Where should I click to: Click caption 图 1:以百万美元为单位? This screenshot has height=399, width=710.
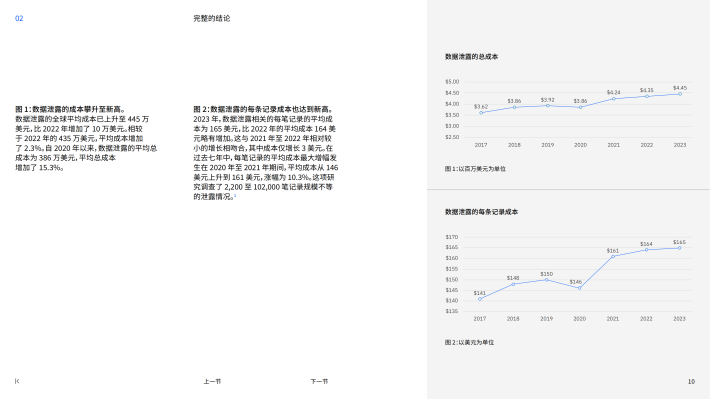click(x=475, y=168)
